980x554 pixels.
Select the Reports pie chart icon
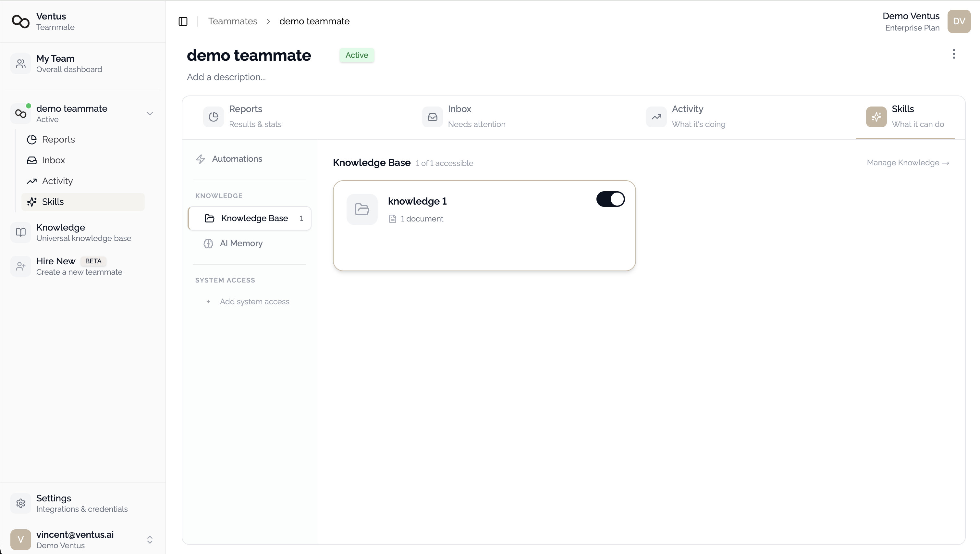[32, 139]
